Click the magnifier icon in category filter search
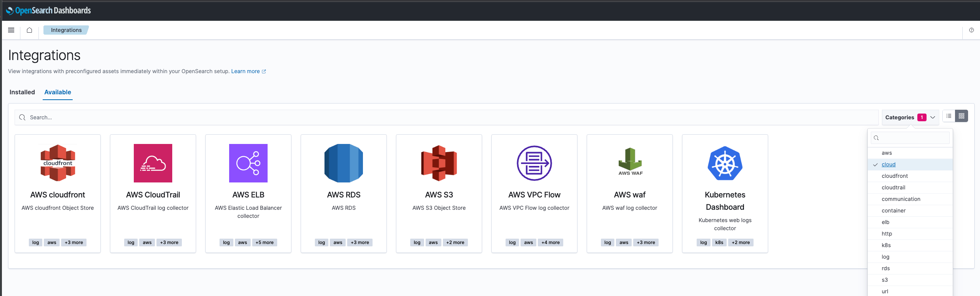This screenshot has width=980, height=296. click(877, 138)
